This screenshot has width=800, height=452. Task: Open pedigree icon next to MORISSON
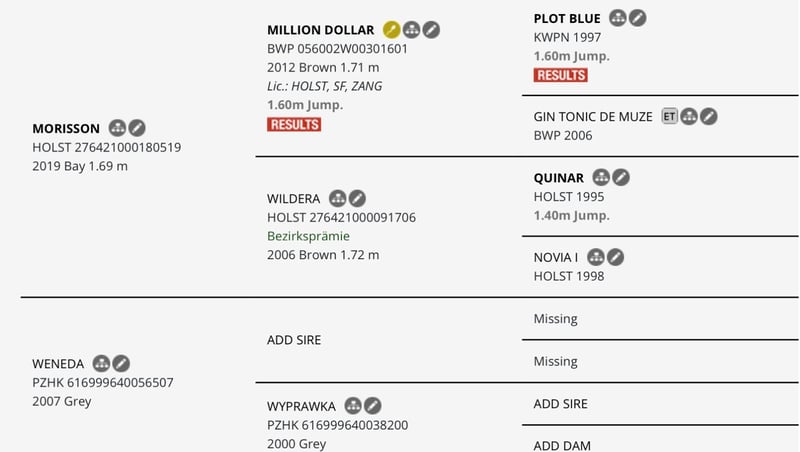pyautogui.click(x=118, y=128)
